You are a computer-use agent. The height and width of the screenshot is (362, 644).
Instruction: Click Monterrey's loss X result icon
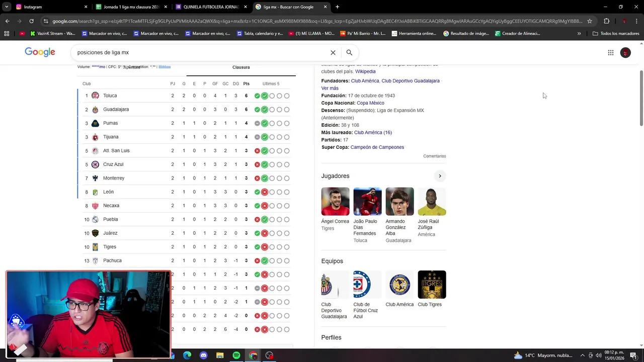[257, 178]
